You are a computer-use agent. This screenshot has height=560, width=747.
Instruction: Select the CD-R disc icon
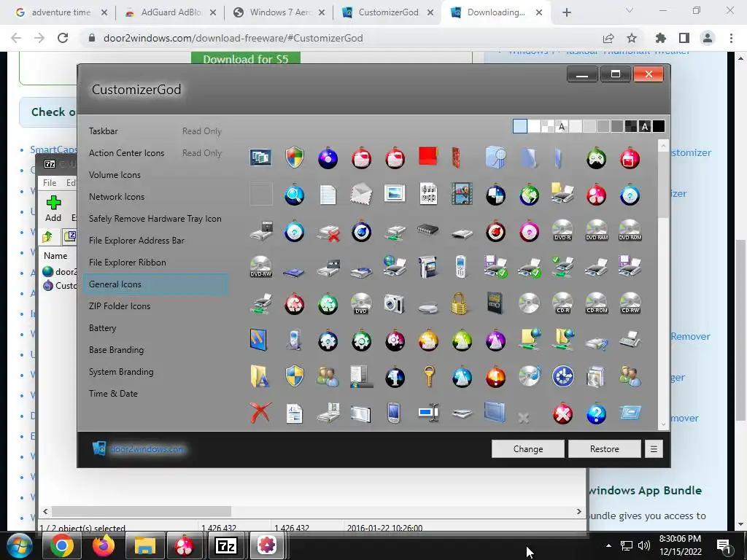[562, 304]
